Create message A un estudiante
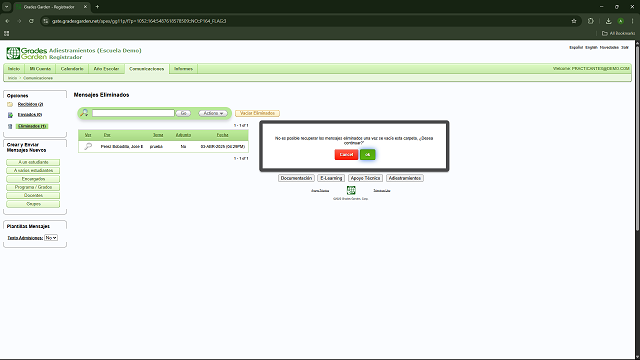 [33, 162]
